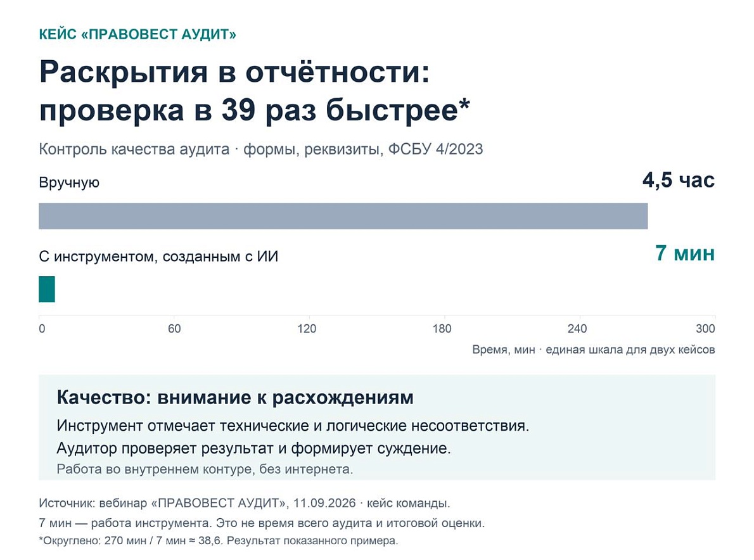Select the '4,5 час' value label
This screenshot has width=754, height=560.
pyautogui.click(x=679, y=181)
